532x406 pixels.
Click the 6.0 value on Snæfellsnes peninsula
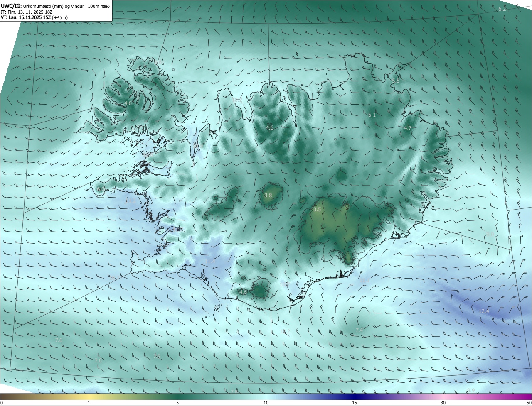101,189
